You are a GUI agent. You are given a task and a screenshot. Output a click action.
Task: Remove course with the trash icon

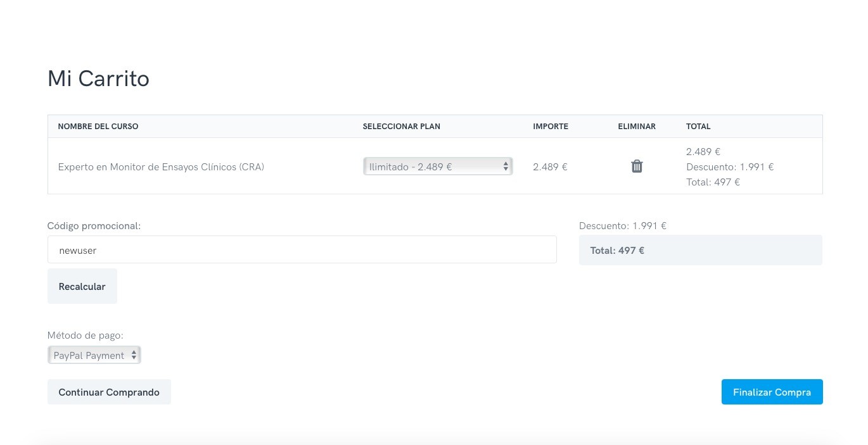(x=637, y=166)
